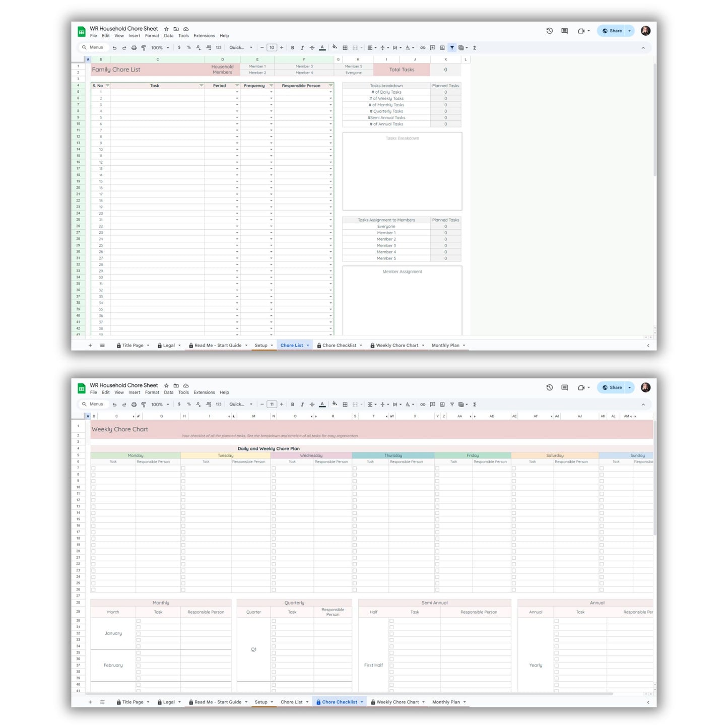This screenshot has height=728, width=728.
Task: Open the Extensions menu in Weekly Chore Chart window
Action: coord(204,392)
